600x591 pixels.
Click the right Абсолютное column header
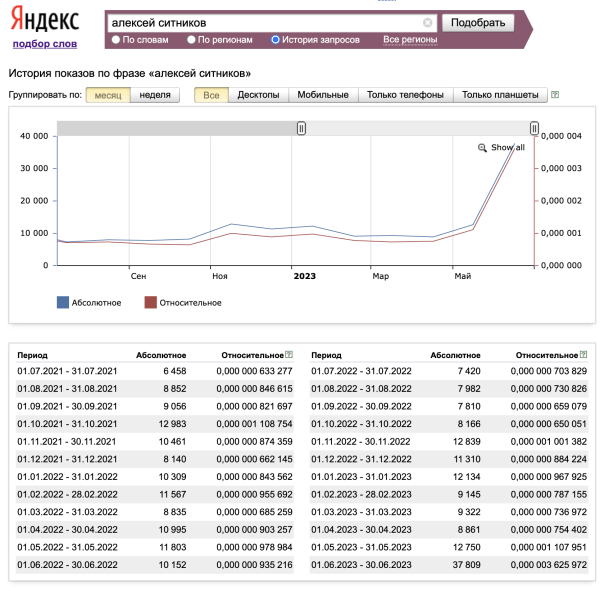[455, 355]
